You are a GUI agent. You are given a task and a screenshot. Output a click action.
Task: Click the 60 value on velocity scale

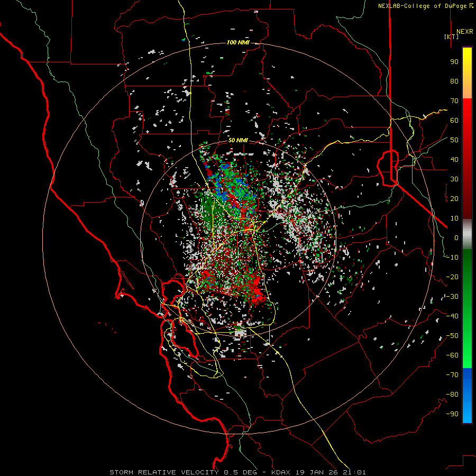tap(454, 121)
